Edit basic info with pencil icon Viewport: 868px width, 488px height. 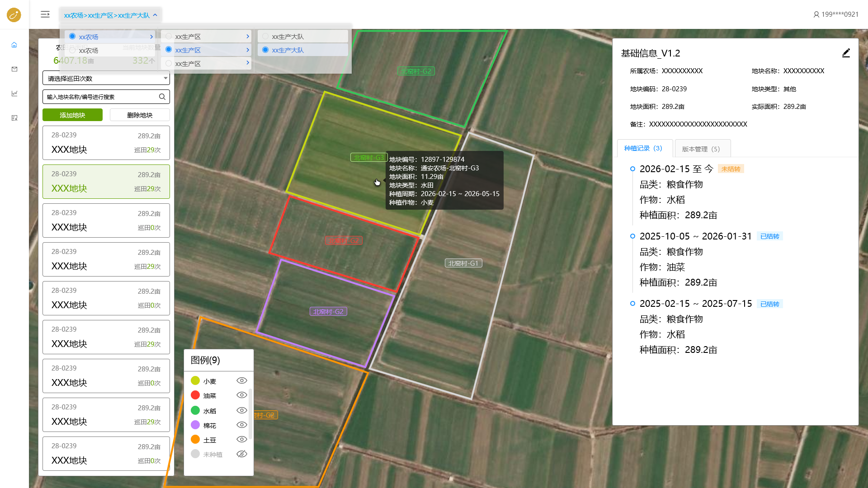846,53
